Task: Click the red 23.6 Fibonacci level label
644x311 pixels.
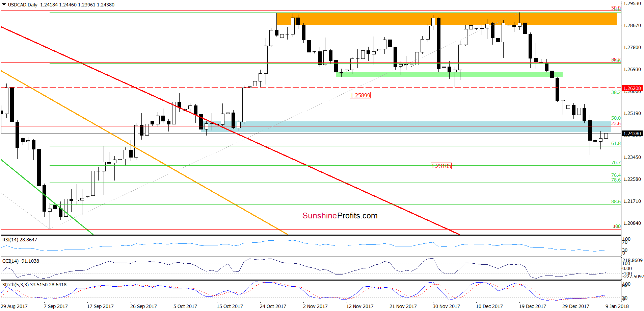Action: (616, 123)
